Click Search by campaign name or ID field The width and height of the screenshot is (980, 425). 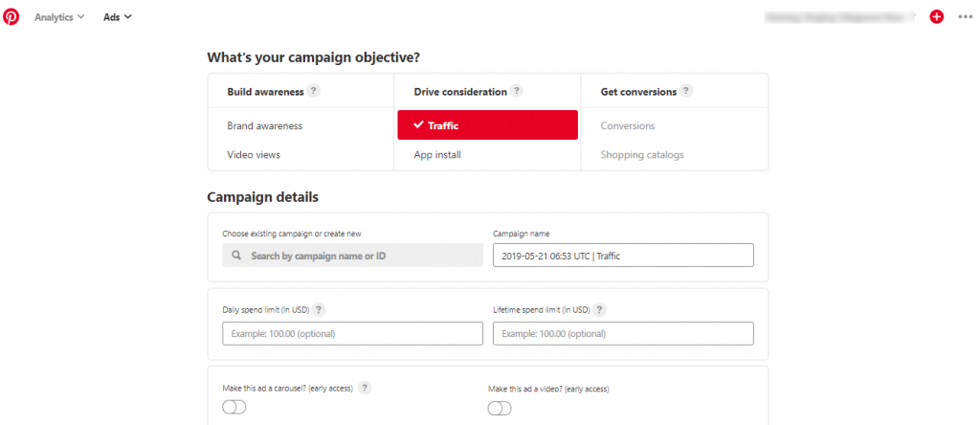point(352,255)
